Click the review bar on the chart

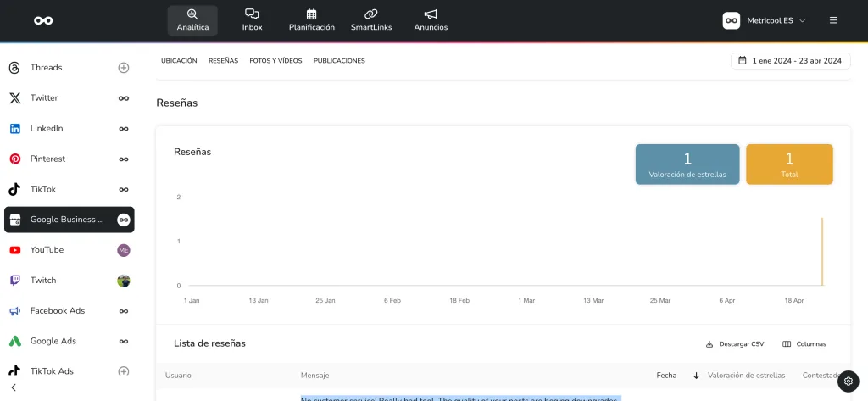822,252
